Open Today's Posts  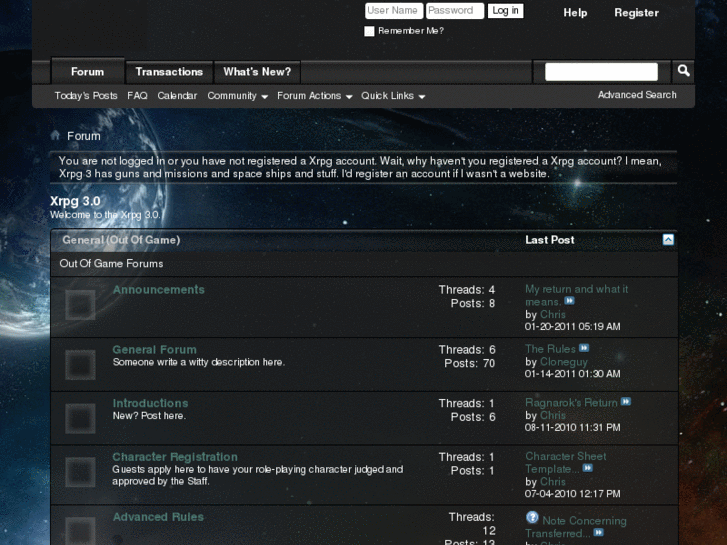coord(86,96)
